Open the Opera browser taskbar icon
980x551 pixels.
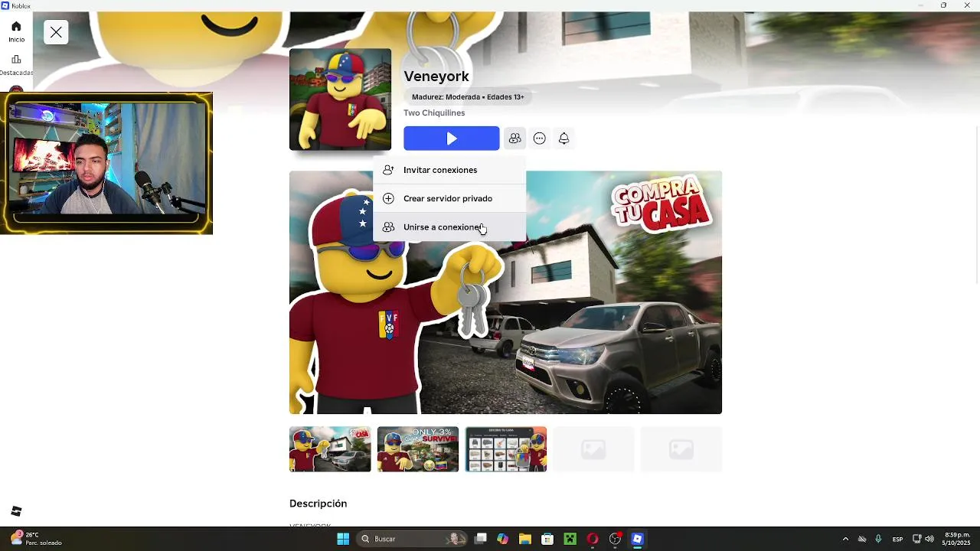pyautogui.click(x=592, y=539)
